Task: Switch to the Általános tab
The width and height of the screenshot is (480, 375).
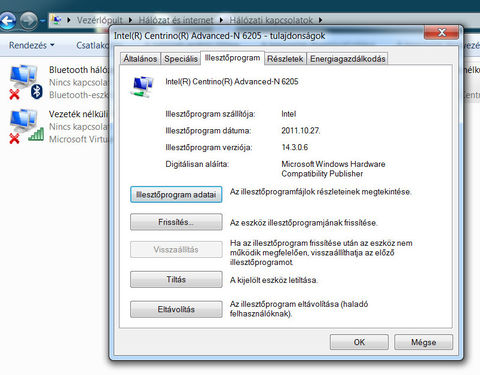Action: click(x=140, y=59)
